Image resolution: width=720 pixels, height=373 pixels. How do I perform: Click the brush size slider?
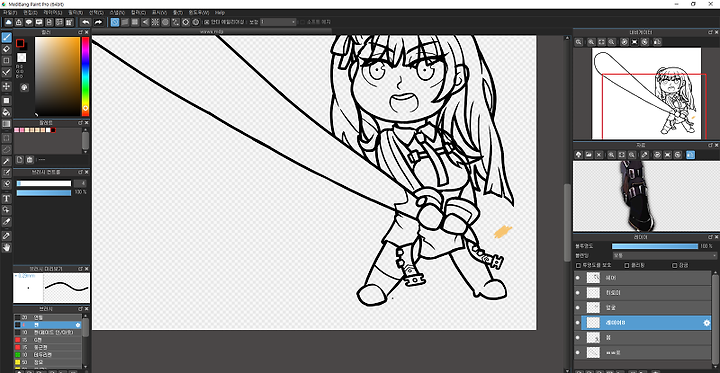(44, 183)
